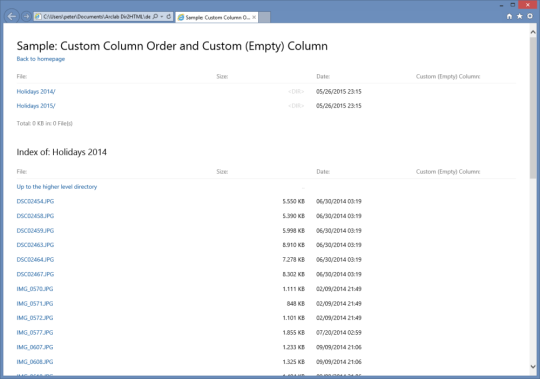Click the address bar URL field
Image resolution: width=540 pixels, height=379 pixels.
[94, 17]
